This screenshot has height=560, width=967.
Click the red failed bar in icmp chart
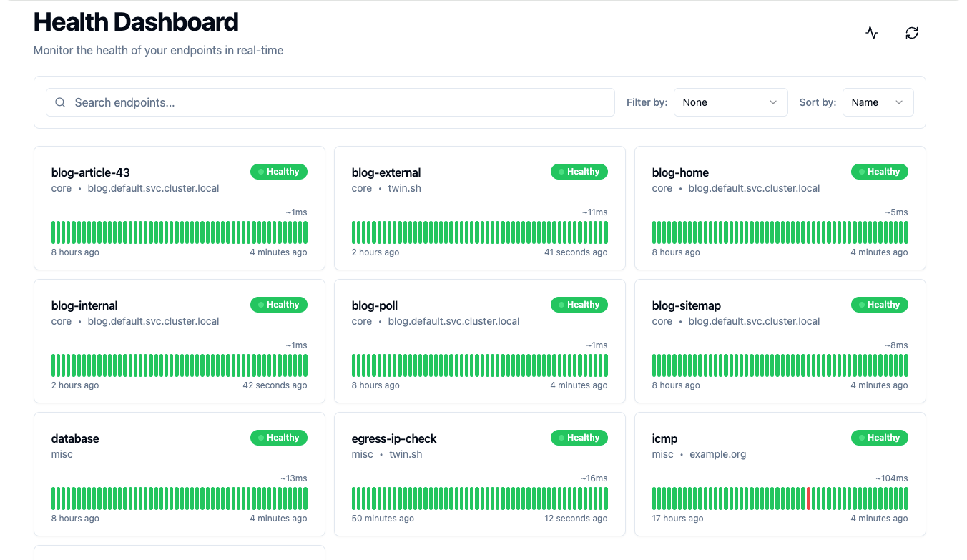pos(808,498)
